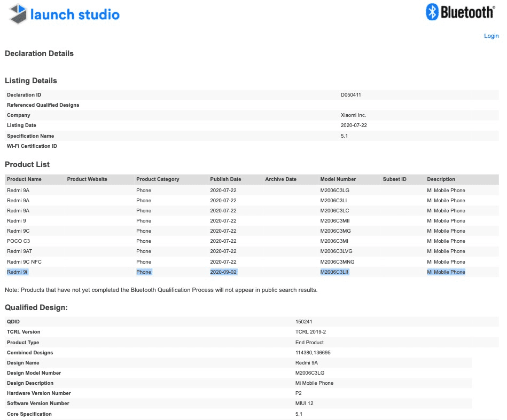
Task: Select model number M2006C3LVG
Action: pos(336,251)
